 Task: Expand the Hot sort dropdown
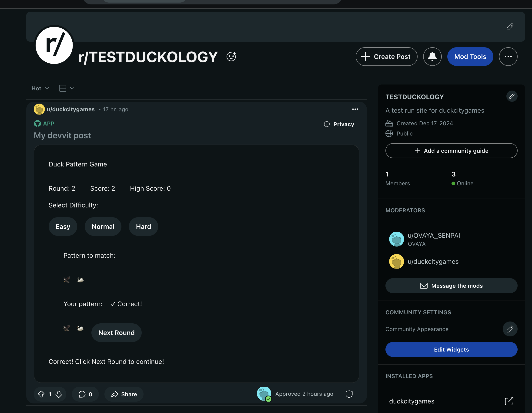[40, 88]
